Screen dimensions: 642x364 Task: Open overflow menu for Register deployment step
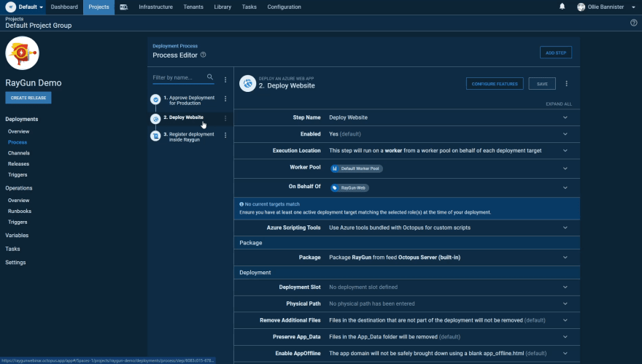225,135
